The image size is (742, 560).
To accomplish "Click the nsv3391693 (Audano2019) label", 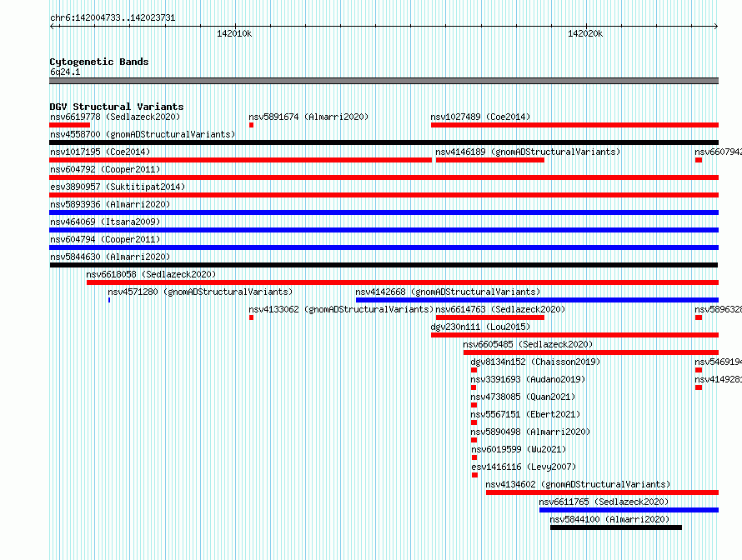I will [x=528, y=379].
